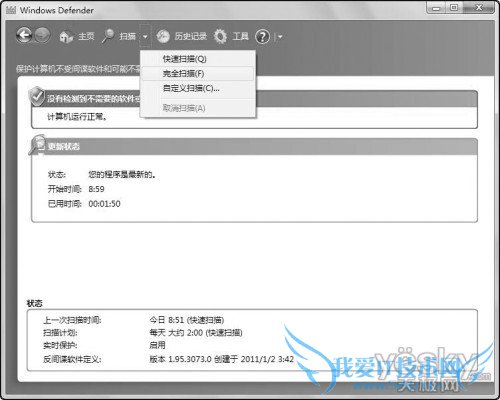Click the 主页 toolbar label
Screen dimensions: 500x400
point(86,36)
